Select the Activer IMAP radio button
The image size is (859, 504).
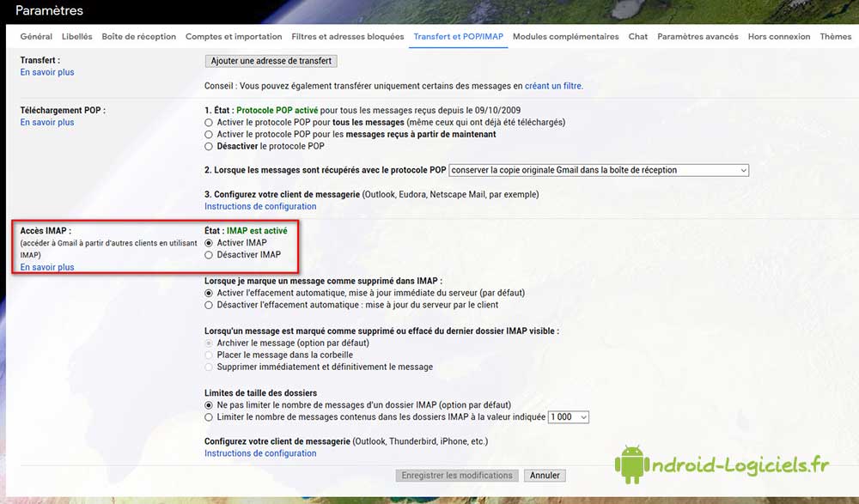tap(209, 243)
